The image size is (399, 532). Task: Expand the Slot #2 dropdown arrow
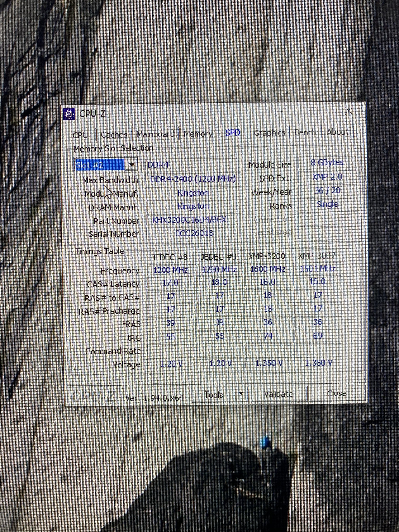point(131,165)
